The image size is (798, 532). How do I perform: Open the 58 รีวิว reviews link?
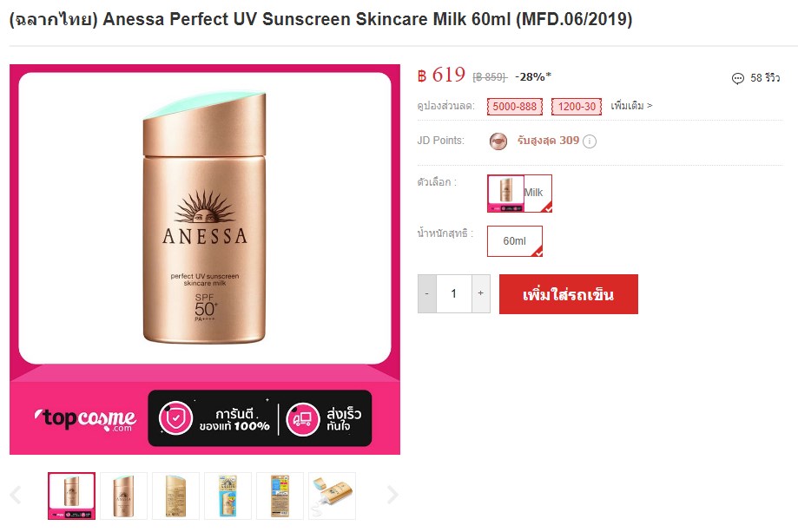pyautogui.click(x=764, y=78)
